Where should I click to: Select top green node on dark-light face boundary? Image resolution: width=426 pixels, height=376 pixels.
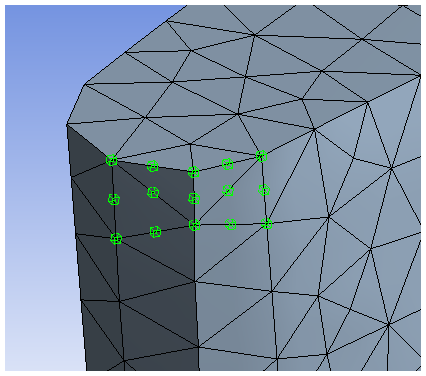pos(193,172)
